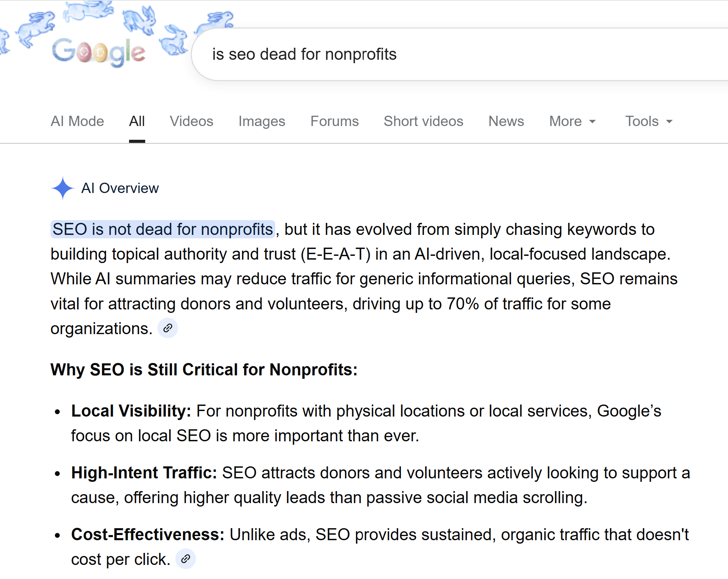Click the bunny illustration above the search box
Screen dimensions: 728x579
point(216,20)
